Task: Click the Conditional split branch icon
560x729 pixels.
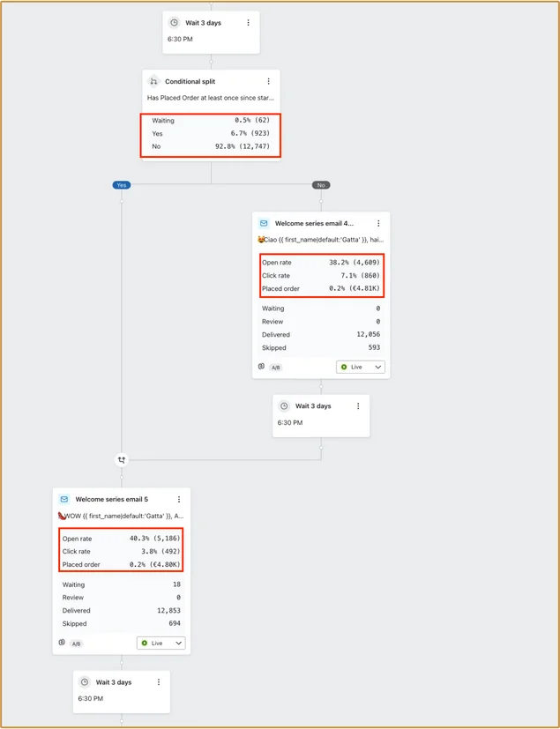Action: point(153,81)
